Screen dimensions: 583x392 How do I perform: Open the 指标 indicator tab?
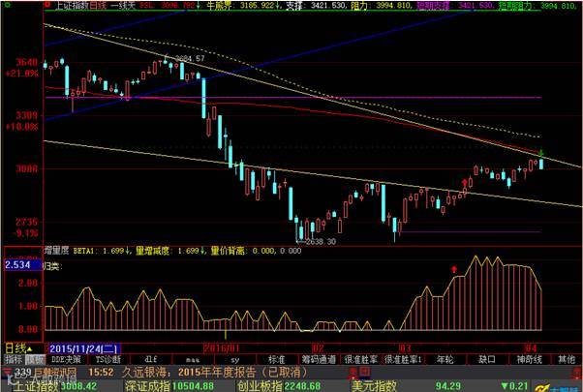coord(14,360)
